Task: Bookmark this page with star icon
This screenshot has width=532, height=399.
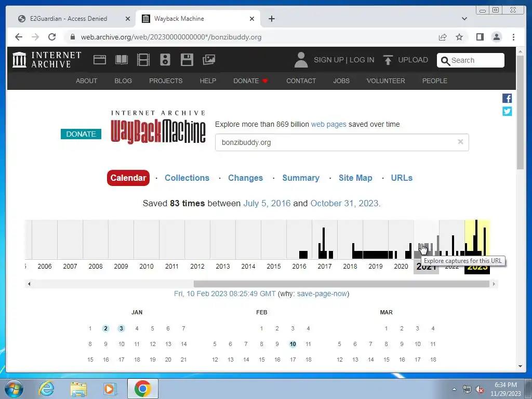Action: (x=459, y=37)
